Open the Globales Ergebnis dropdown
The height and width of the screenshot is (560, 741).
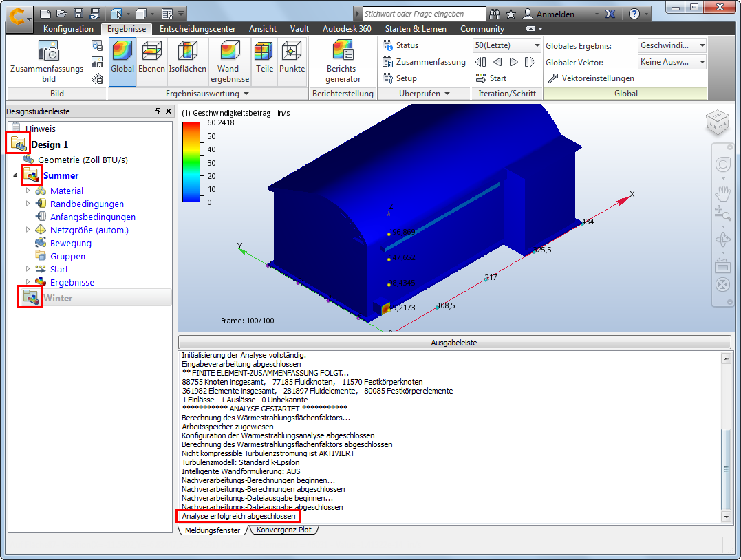pyautogui.click(x=672, y=45)
